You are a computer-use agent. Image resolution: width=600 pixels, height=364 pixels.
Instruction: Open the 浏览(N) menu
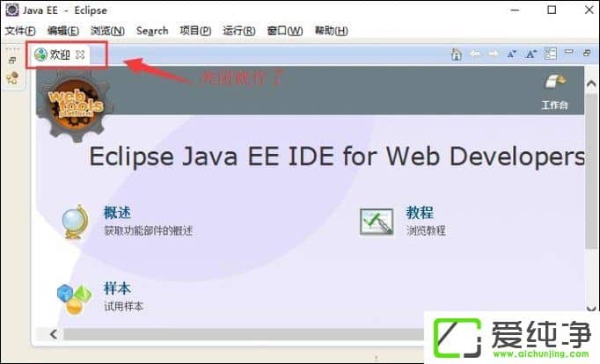point(107,31)
